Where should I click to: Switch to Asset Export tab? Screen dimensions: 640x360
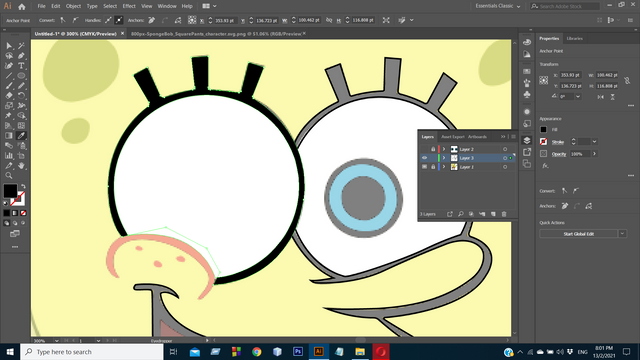pos(453,137)
